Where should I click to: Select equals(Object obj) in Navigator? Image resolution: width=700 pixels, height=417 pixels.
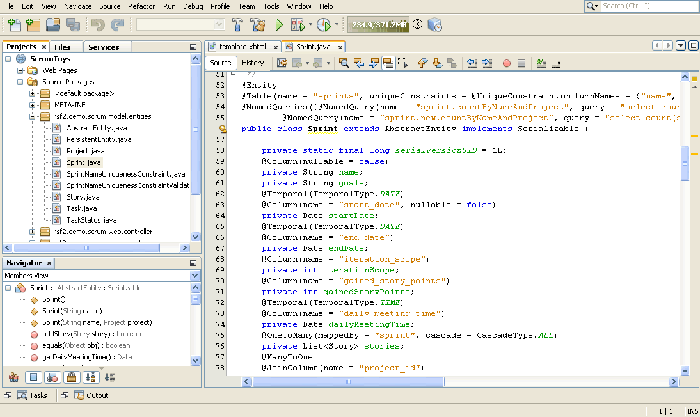[86, 346]
